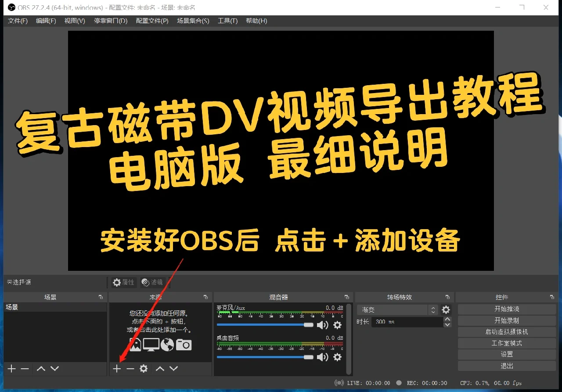The image size is (562, 392).
Task: Pop out the 混音器 dock panel
Action: [347, 297]
